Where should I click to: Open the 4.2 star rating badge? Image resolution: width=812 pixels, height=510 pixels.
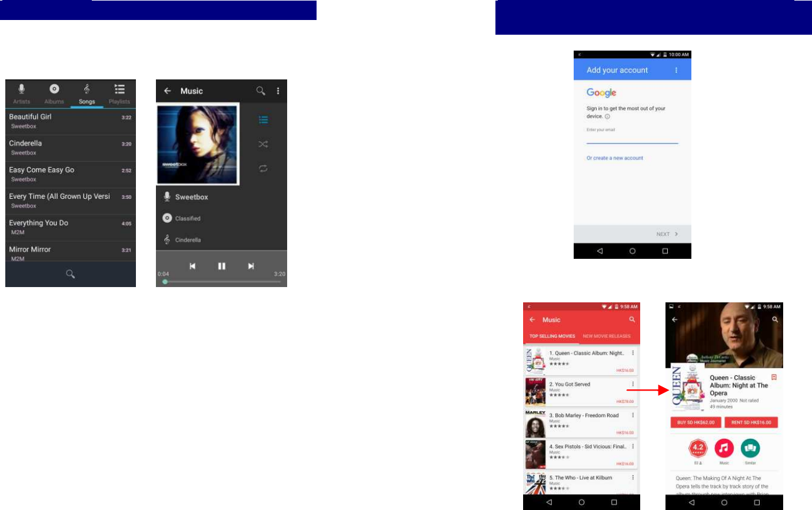point(698,448)
